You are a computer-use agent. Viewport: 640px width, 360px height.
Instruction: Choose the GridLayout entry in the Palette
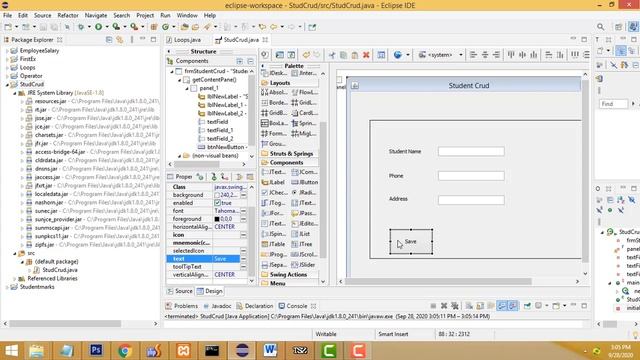click(x=304, y=102)
